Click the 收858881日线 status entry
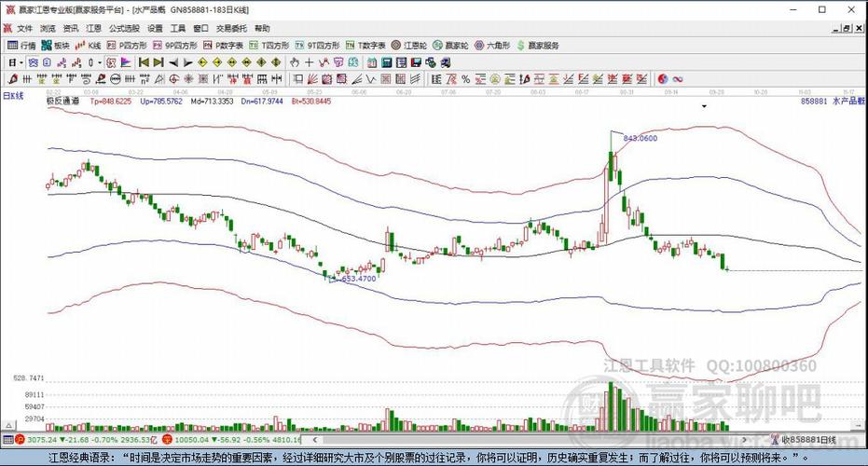868x466 pixels. point(807,440)
